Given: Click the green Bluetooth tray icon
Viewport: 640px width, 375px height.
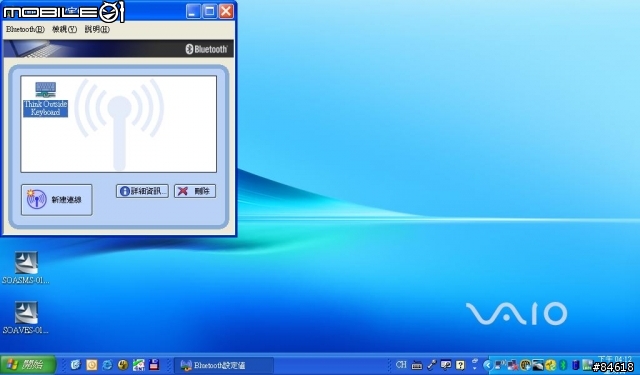Looking at the screenshot, I should [x=563, y=365].
